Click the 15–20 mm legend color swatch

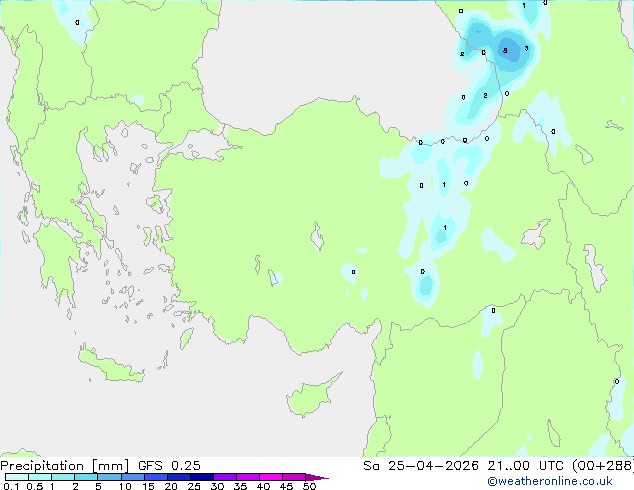(x=155, y=477)
